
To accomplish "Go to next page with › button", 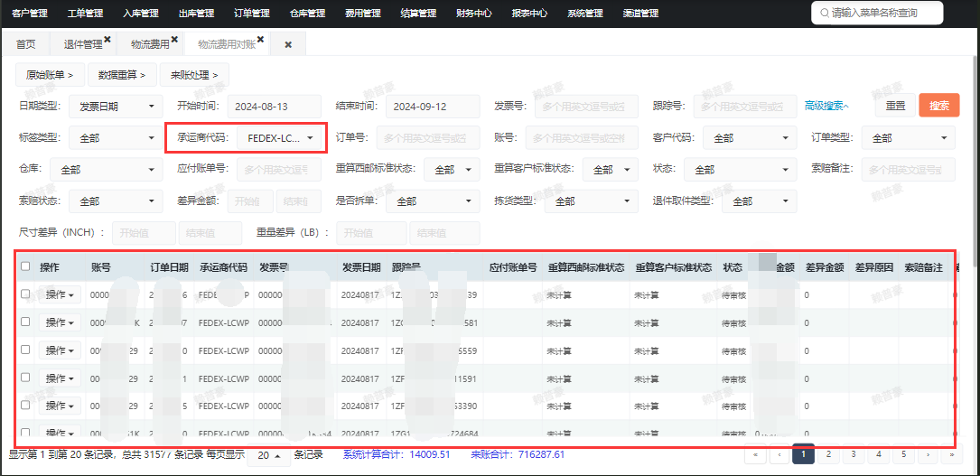I will point(929,454).
